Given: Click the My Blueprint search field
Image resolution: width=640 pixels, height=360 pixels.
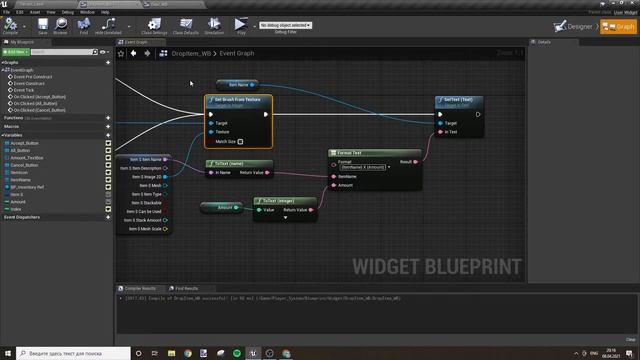Looking at the screenshot, I should [61, 52].
